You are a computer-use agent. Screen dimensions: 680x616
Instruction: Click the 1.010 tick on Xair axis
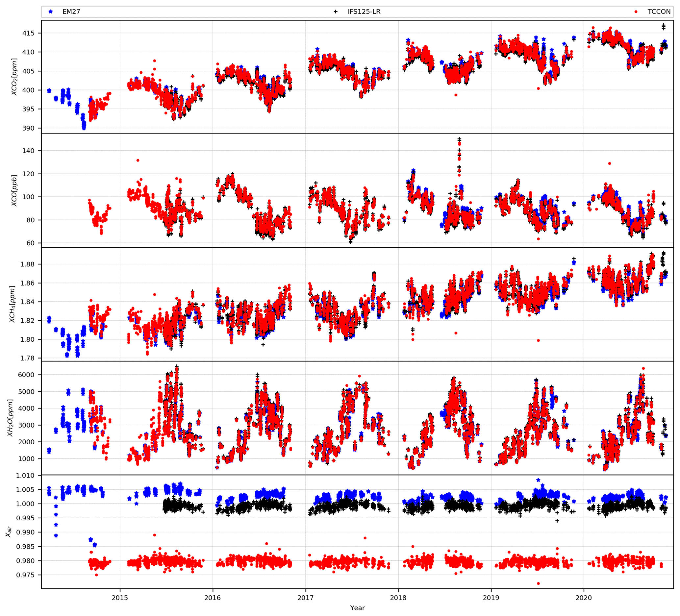(x=25, y=476)
